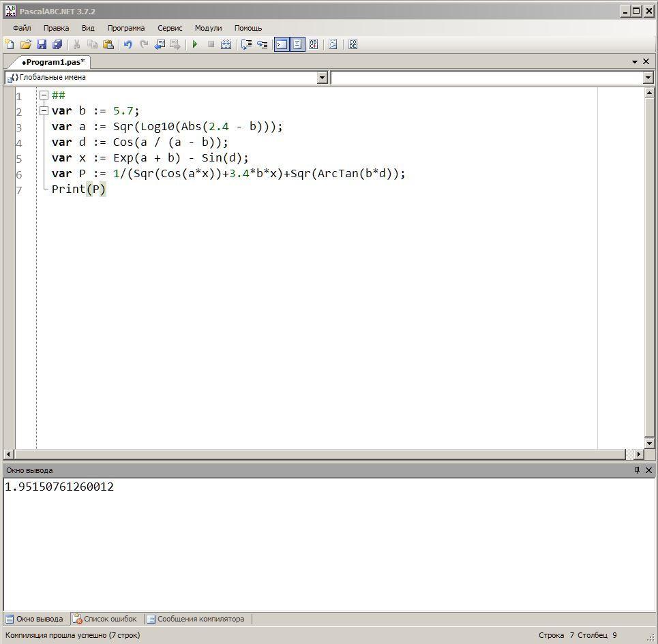
Task: Click the Exp(a + b) expression on line 5
Action: pyautogui.click(x=147, y=158)
